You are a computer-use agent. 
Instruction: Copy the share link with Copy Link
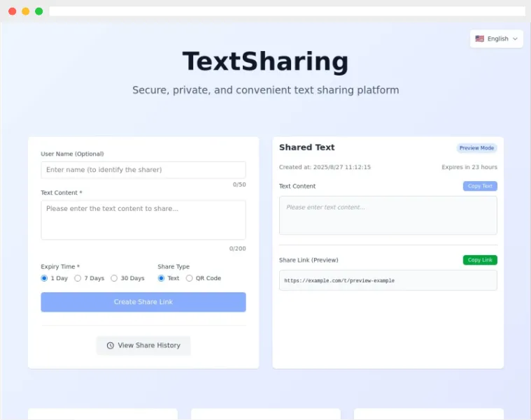tap(480, 260)
